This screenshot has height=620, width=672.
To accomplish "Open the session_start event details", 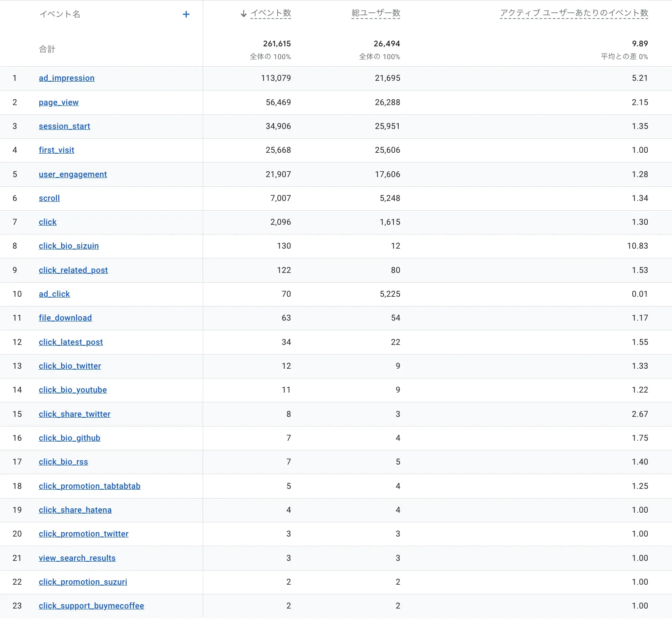I will click(64, 126).
